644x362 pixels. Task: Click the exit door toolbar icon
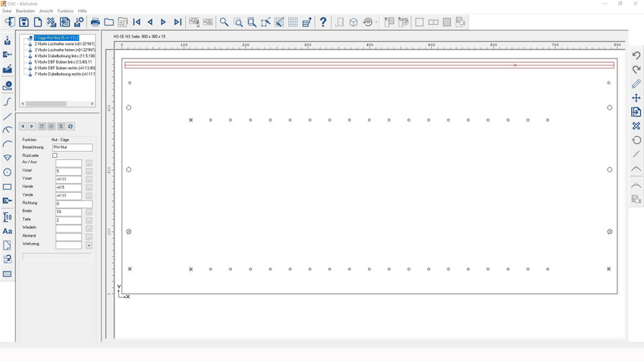coord(10,23)
